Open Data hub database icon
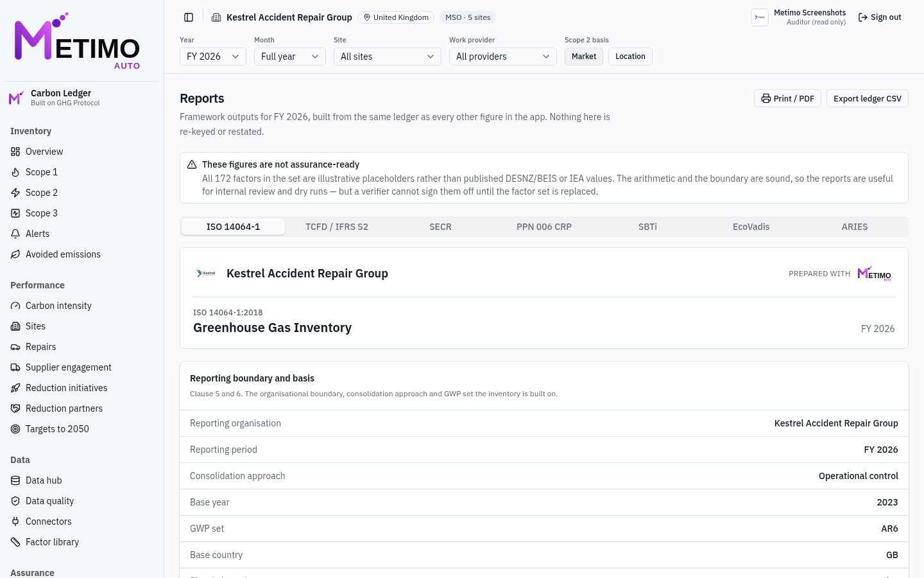 click(x=15, y=480)
